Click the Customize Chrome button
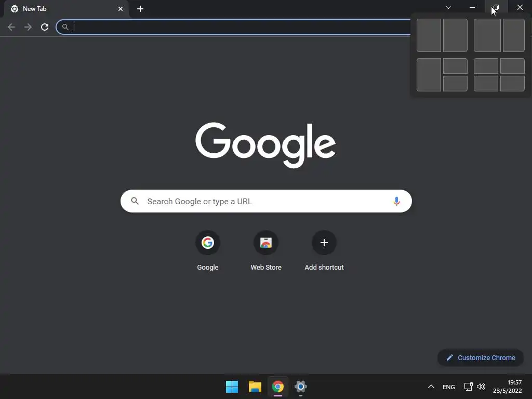 481,357
